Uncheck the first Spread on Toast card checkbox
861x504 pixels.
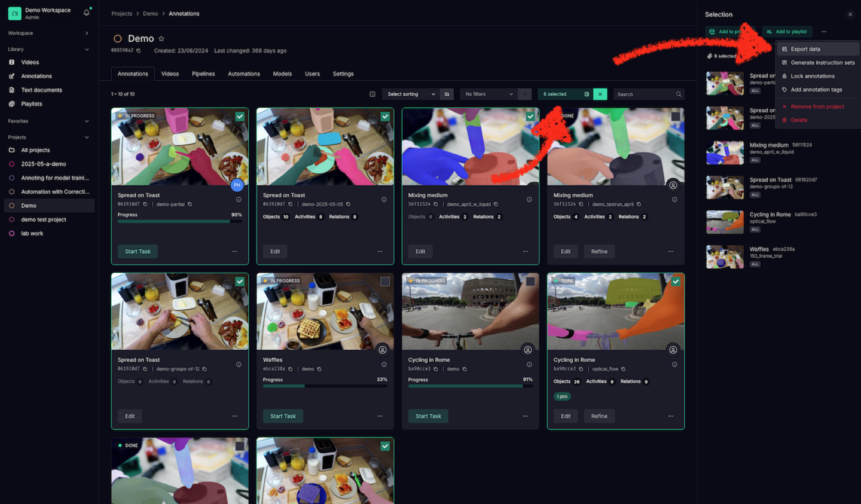(240, 117)
